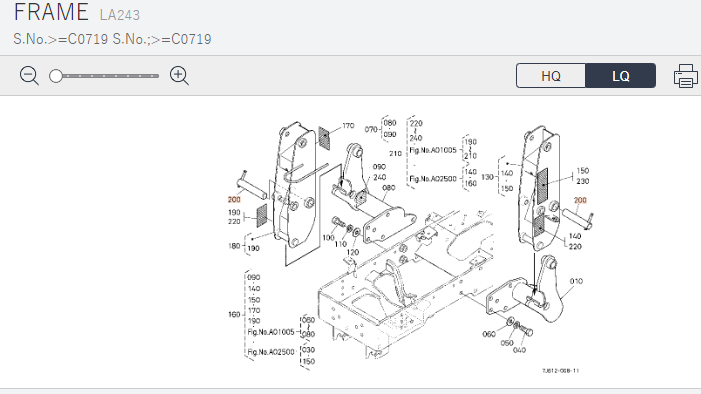Click highlighted 200 label near left pin
The width and height of the screenshot is (701, 394).
234,199
